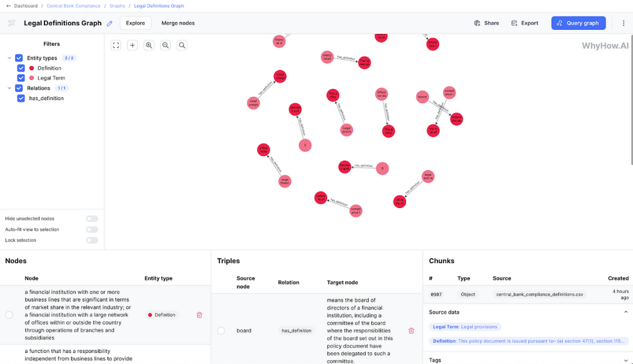Expand the Tags section
633x364 pixels.
click(626, 360)
